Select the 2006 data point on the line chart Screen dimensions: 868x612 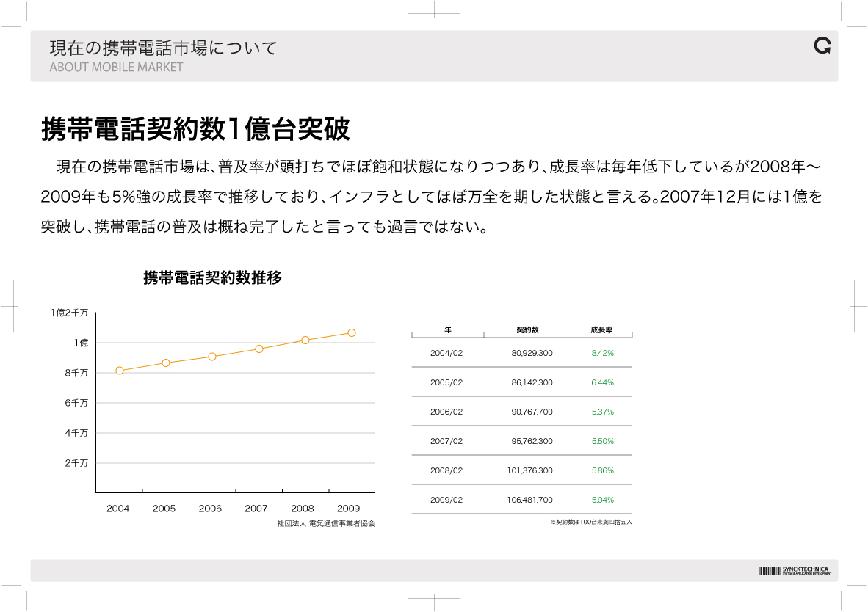tap(212, 357)
